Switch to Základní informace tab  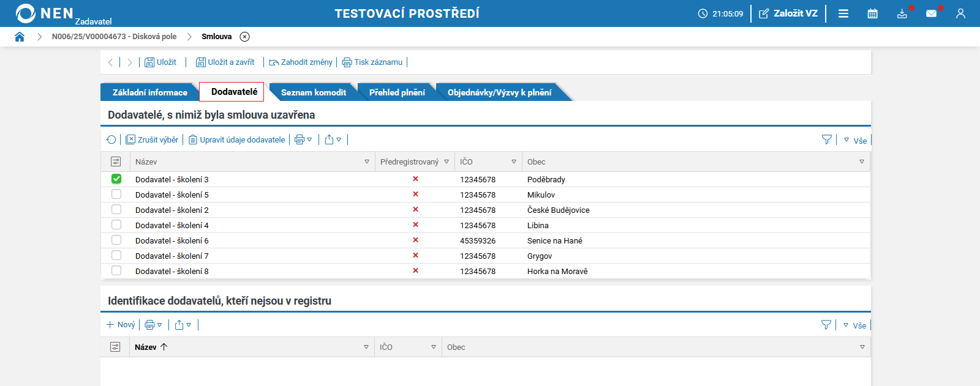[150, 92]
